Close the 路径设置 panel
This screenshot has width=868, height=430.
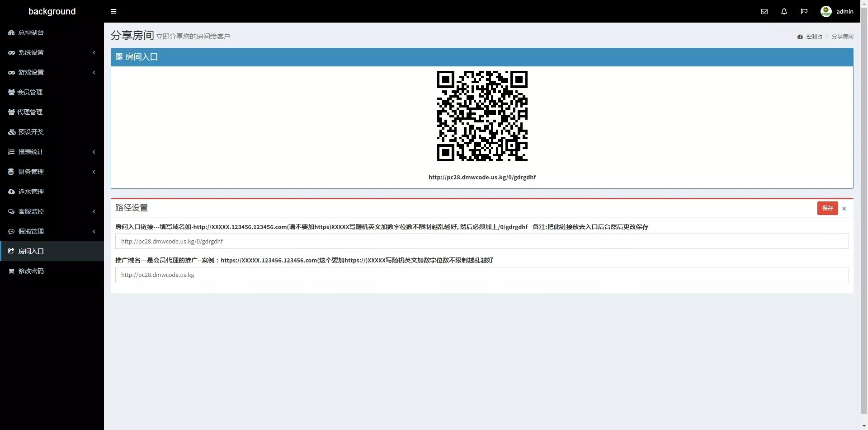844,209
